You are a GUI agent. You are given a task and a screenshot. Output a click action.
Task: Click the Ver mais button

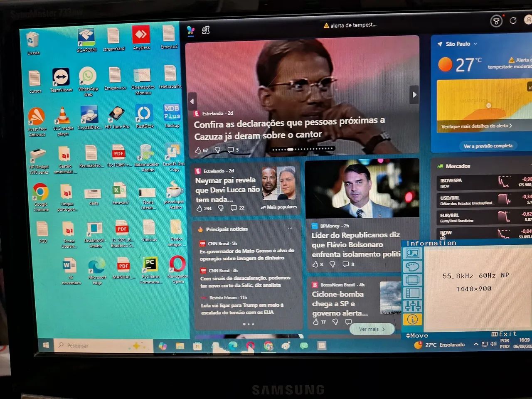(372, 329)
